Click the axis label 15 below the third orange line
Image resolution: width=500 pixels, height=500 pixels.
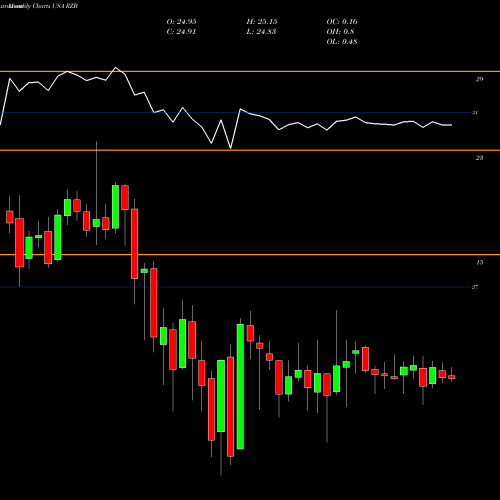coord(479,262)
